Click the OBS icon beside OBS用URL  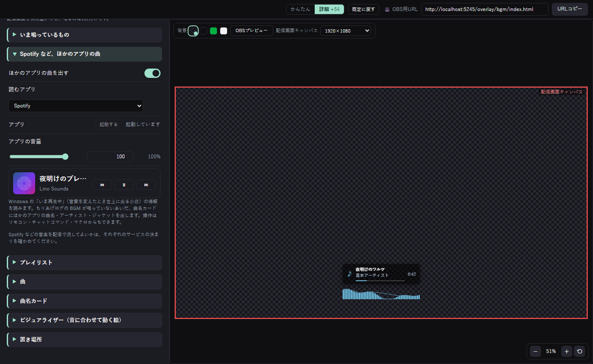click(x=387, y=9)
